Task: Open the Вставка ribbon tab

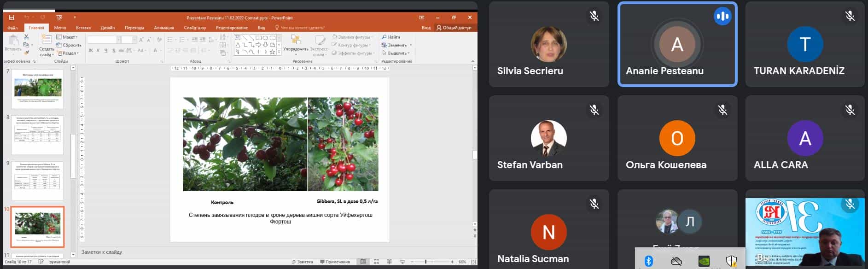Action: (83, 28)
